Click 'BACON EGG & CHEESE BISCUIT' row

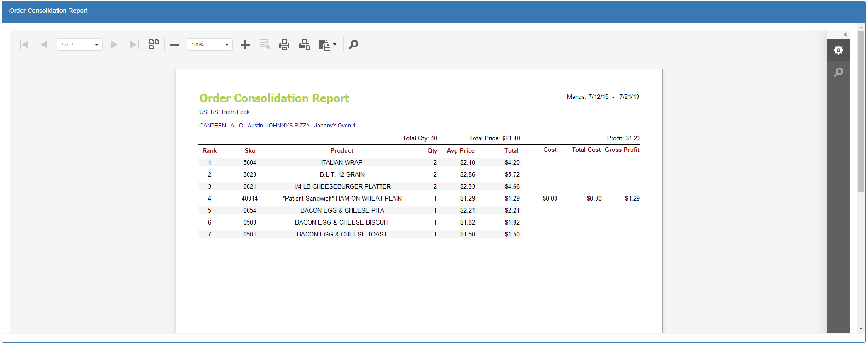342,222
